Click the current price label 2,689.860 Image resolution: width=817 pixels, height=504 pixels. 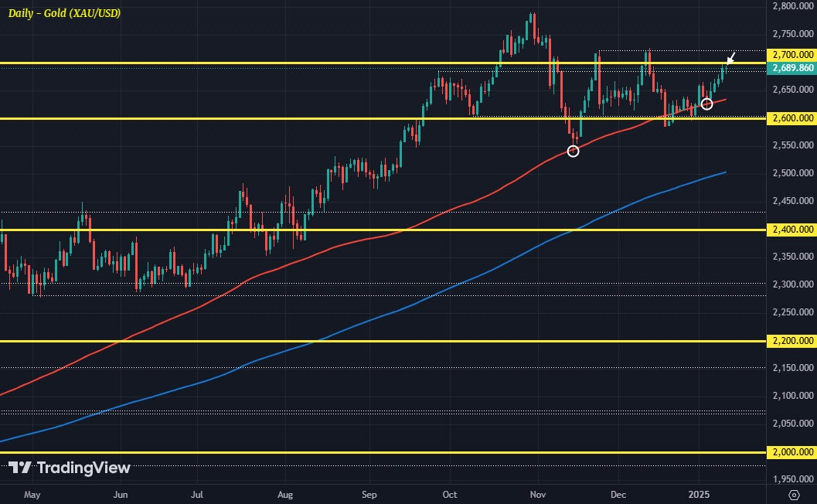click(x=791, y=68)
